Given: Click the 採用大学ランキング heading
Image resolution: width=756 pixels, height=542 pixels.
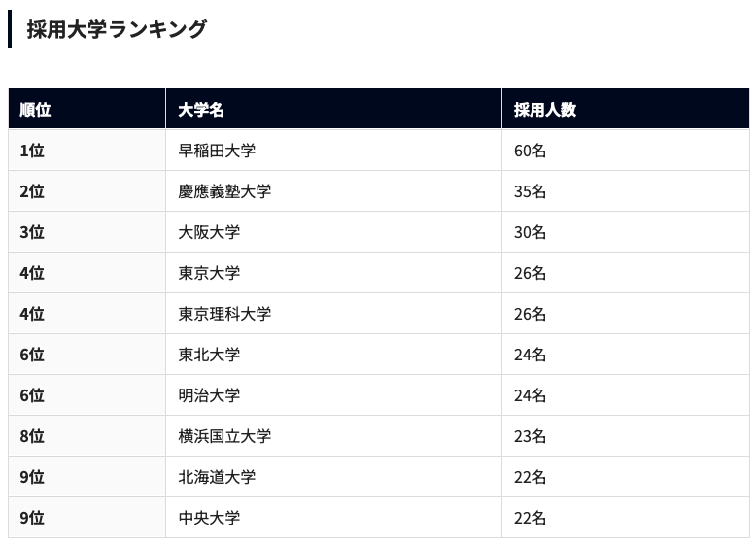Looking at the screenshot, I should pyautogui.click(x=117, y=29).
